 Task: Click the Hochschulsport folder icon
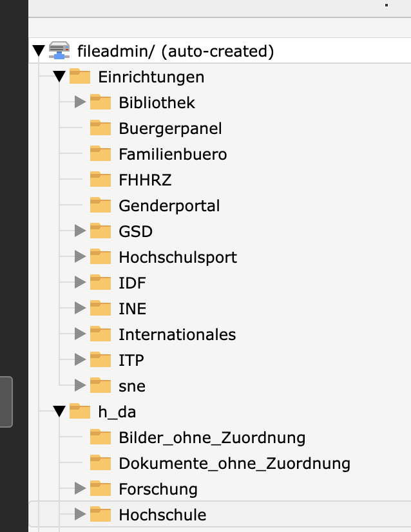[x=100, y=256]
